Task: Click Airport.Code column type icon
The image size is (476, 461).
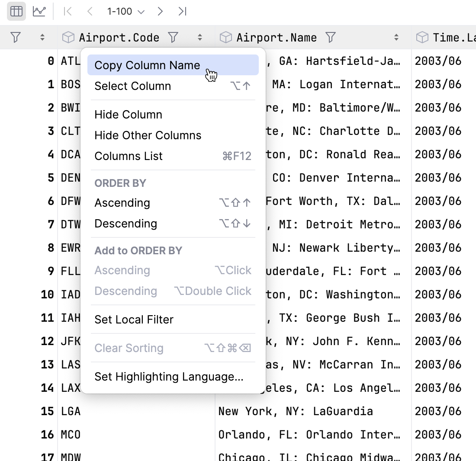Action: (x=68, y=37)
